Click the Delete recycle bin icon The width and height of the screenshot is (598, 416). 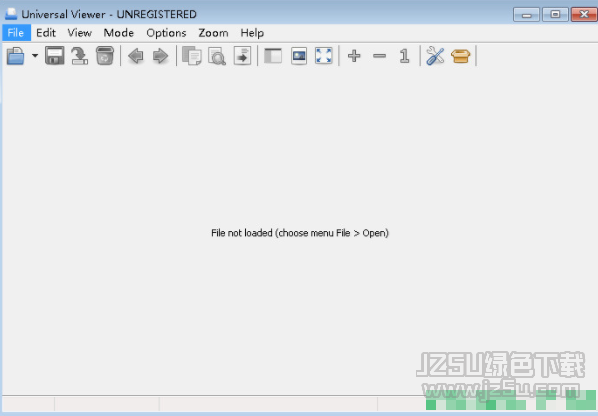click(x=105, y=56)
